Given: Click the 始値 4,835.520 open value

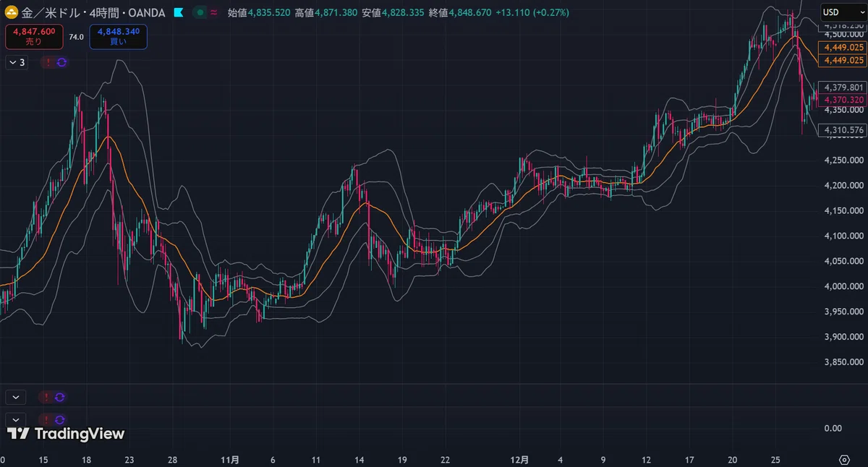Looking at the screenshot, I should coord(260,12).
